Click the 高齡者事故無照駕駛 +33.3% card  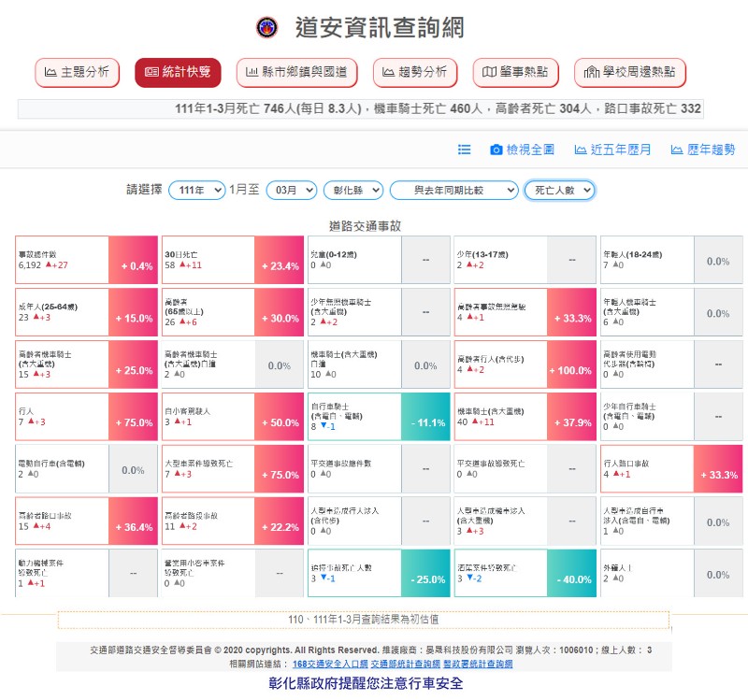tap(525, 312)
